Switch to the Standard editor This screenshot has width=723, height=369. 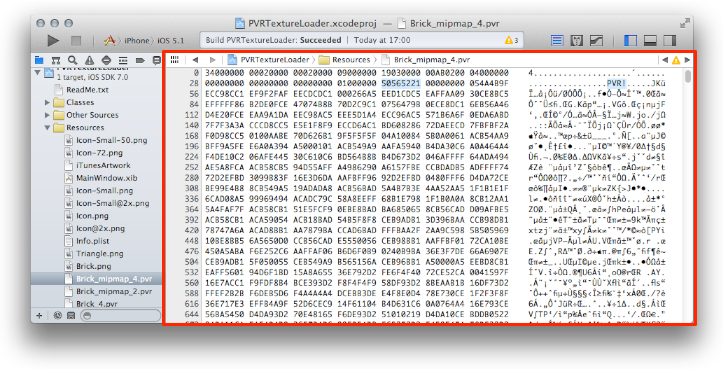coord(557,41)
